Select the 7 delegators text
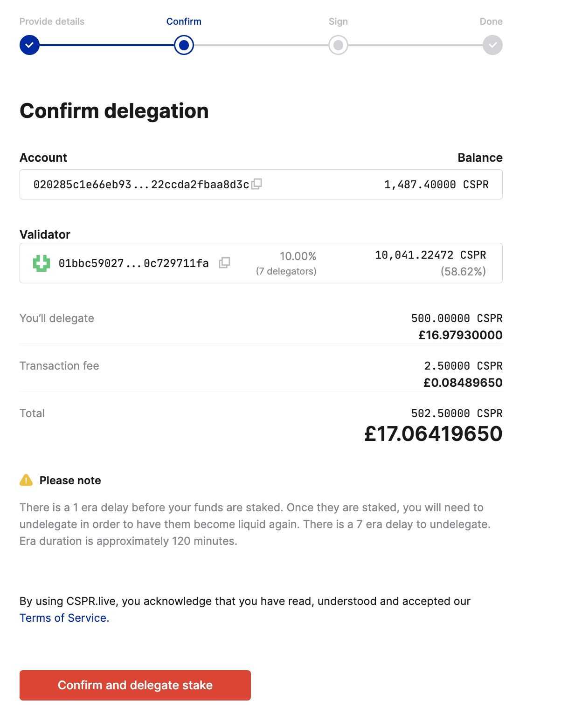This screenshot has width=568, height=728. pyautogui.click(x=286, y=271)
